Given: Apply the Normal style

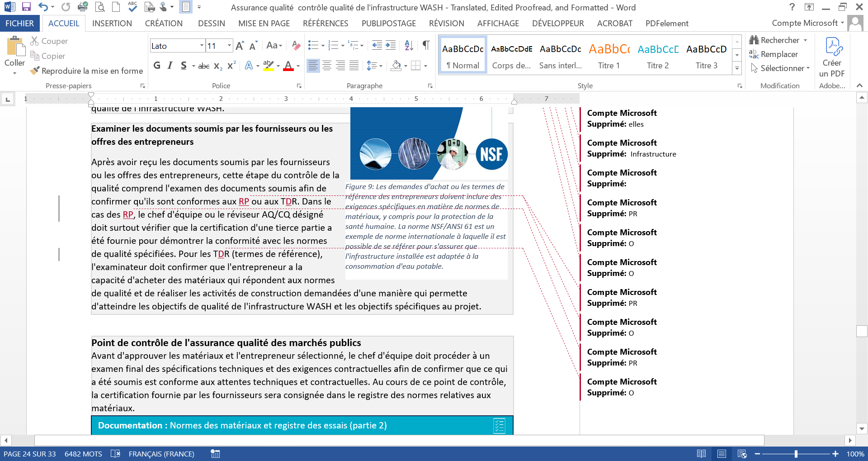Looking at the screenshot, I should tap(462, 54).
